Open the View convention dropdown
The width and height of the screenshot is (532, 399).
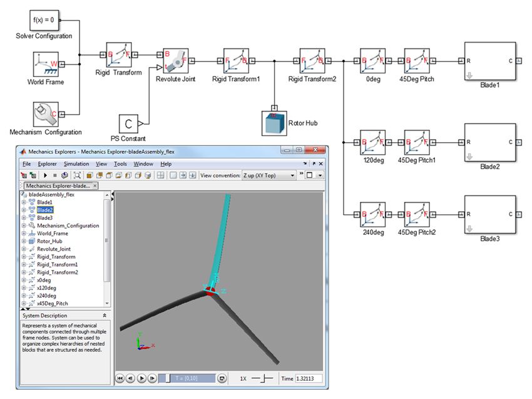click(269, 175)
